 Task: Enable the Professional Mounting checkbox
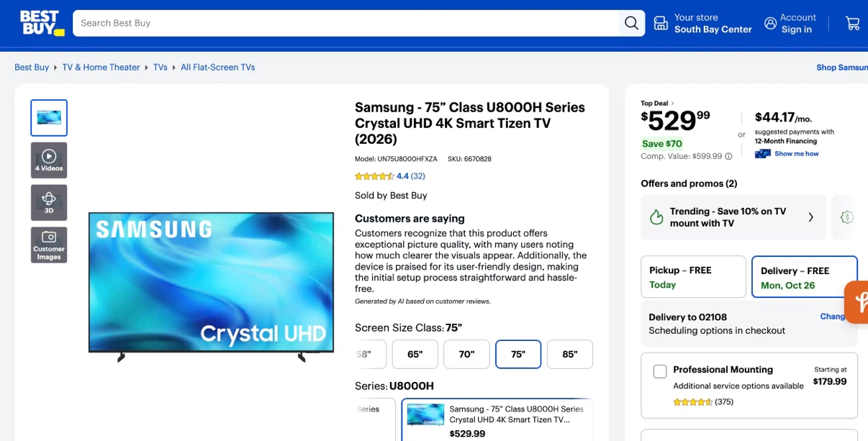click(x=660, y=371)
